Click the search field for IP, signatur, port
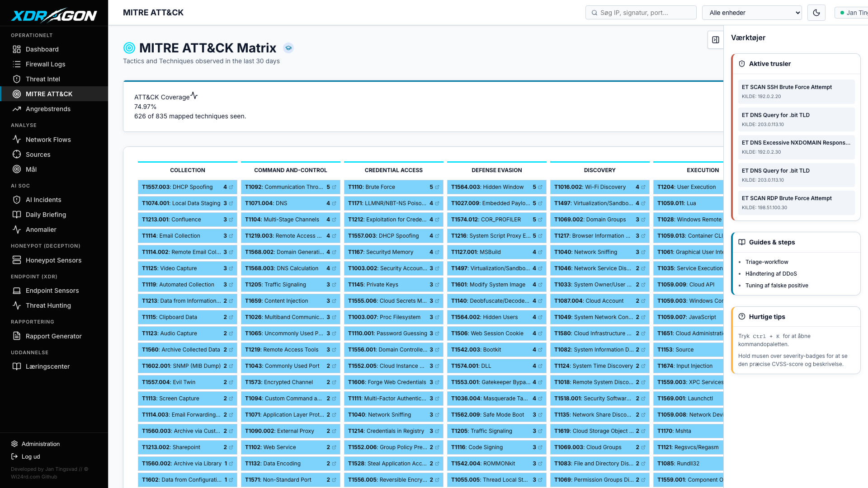The height and width of the screenshot is (488, 868). click(x=641, y=13)
